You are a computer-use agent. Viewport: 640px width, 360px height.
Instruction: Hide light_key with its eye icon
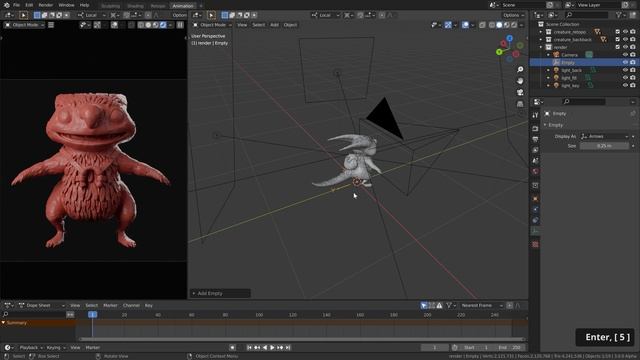625,86
